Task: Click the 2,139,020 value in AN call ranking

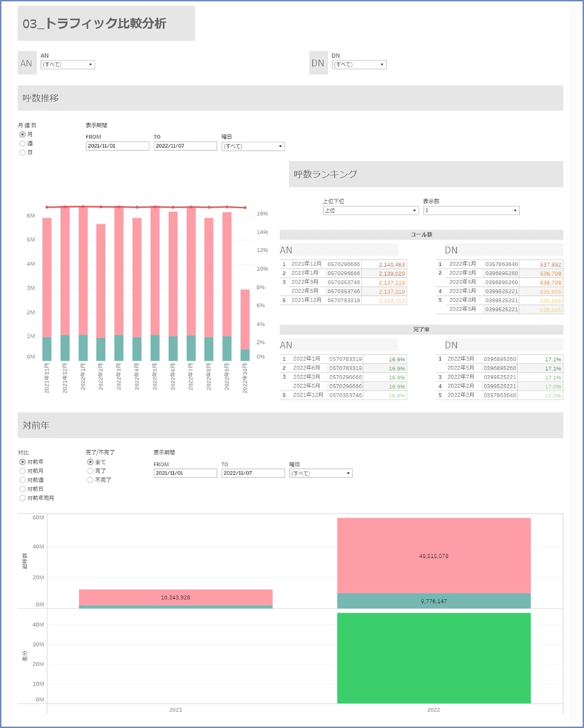Action: (391, 274)
